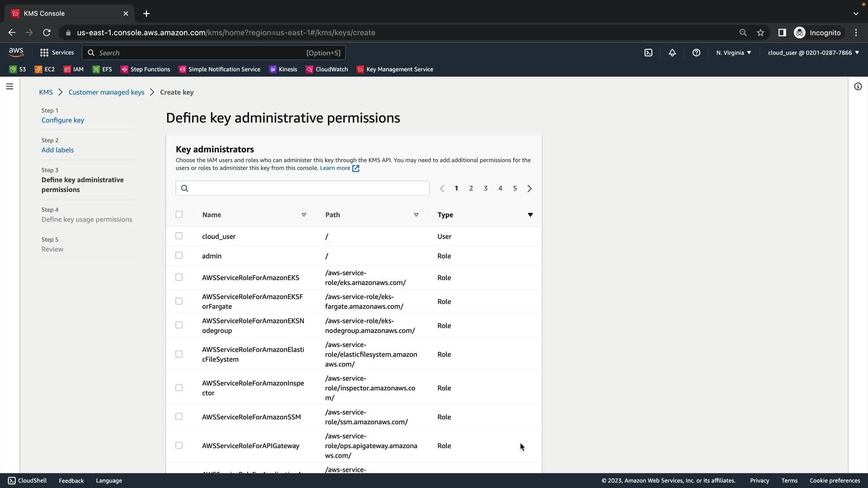Go to page 2 of administrators
This screenshot has width=868, height=488.
click(x=471, y=188)
